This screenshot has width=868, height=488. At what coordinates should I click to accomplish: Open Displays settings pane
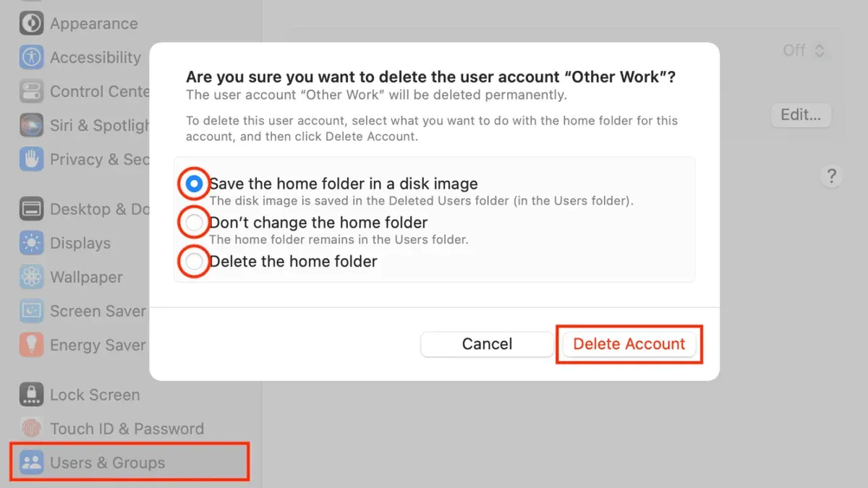pos(80,244)
